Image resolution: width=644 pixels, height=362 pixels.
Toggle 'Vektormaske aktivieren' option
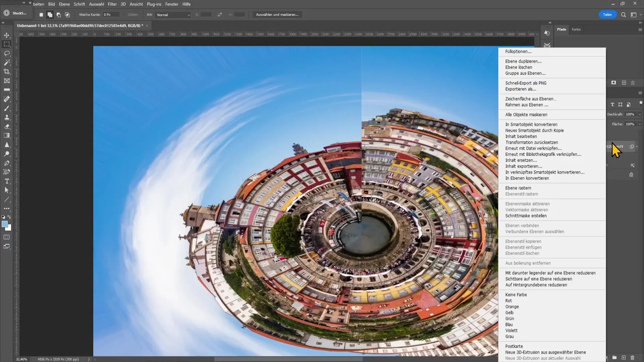click(x=527, y=209)
